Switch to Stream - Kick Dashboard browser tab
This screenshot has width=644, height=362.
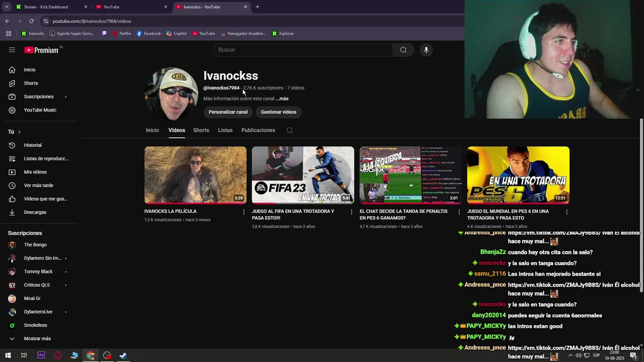pos(51,7)
